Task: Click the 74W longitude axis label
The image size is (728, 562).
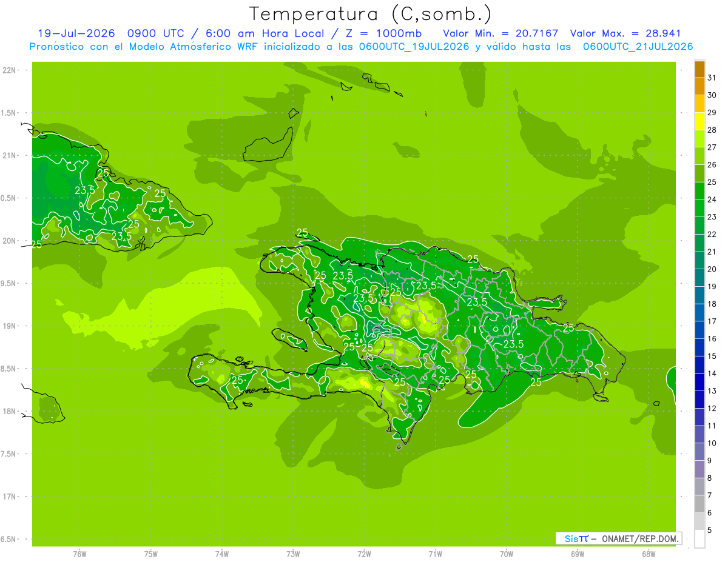Action: coord(222,554)
